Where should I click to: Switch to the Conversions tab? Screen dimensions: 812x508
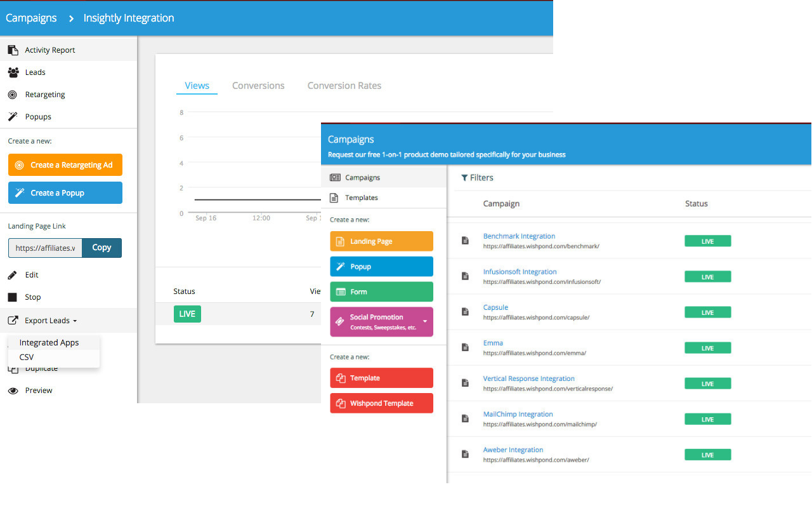tap(258, 86)
